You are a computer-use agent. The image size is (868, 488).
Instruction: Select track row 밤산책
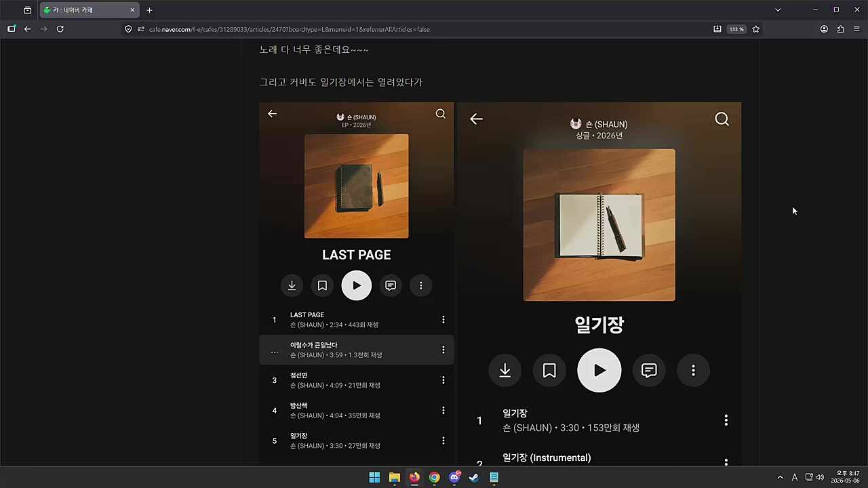tap(357, 410)
